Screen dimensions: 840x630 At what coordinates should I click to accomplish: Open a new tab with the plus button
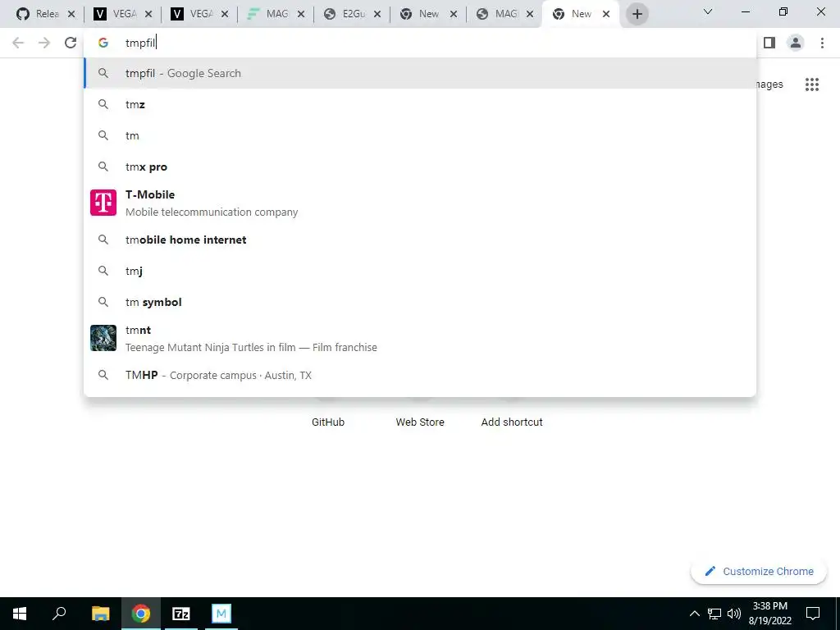(637, 15)
